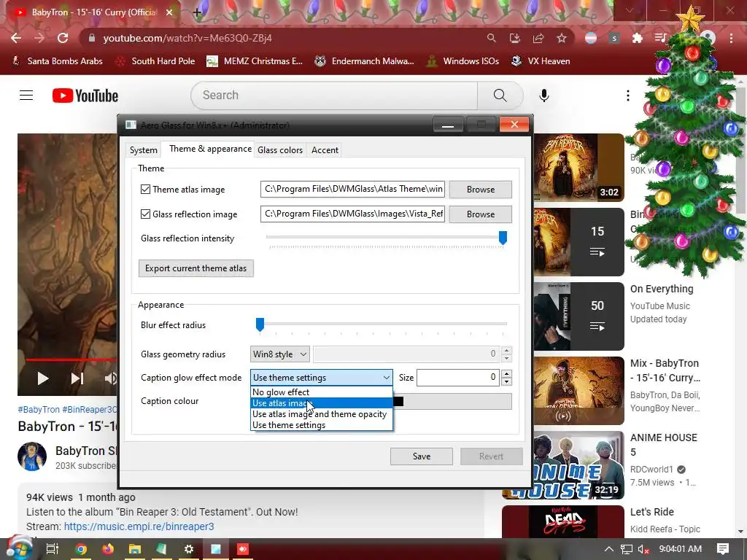The image size is (747, 560).
Task: Show hidden tray icons chevron
Action: [609, 549]
